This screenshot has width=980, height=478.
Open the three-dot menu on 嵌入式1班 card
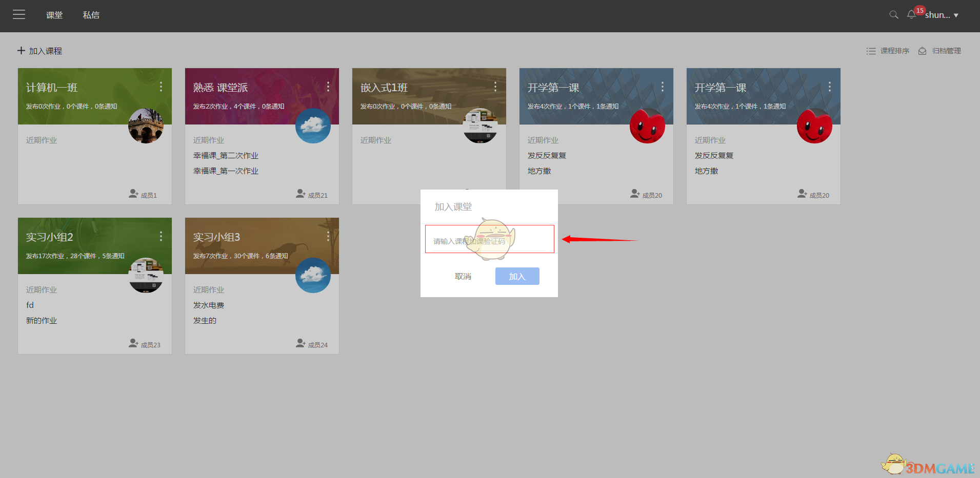click(495, 87)
